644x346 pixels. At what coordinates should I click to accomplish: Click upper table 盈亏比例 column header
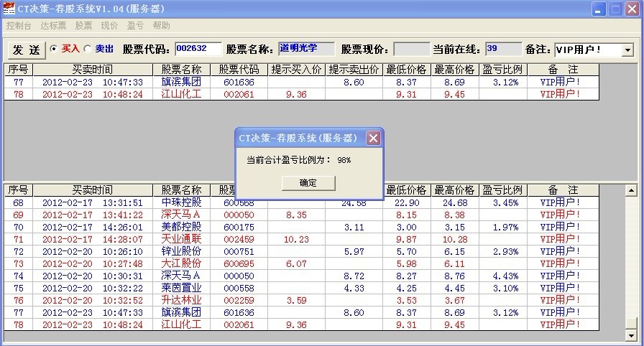502,70
